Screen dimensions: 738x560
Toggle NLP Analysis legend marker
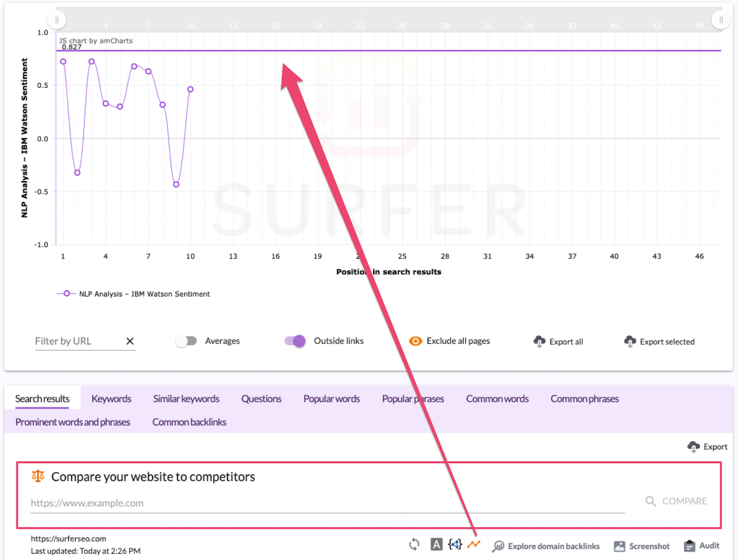[67, 294]
